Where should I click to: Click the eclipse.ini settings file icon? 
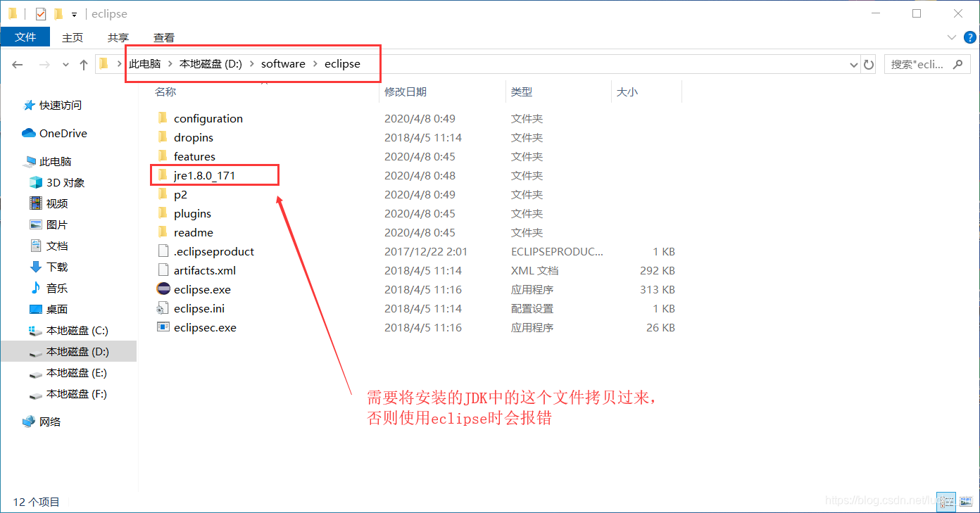tap(163, 308)
